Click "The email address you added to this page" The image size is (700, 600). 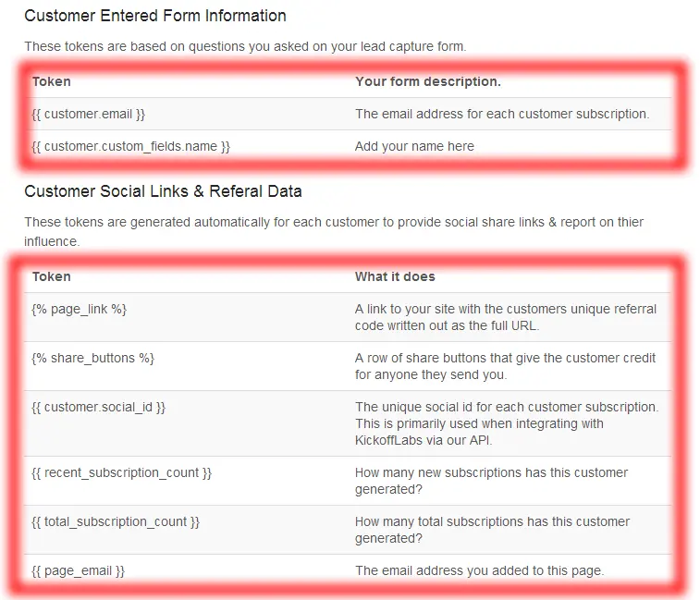[x=479, y=570]
